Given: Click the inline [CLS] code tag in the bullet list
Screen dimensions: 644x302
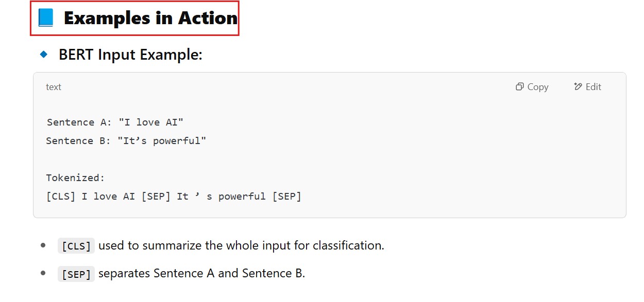Looking at the screenshot, I should coord(76,246).
